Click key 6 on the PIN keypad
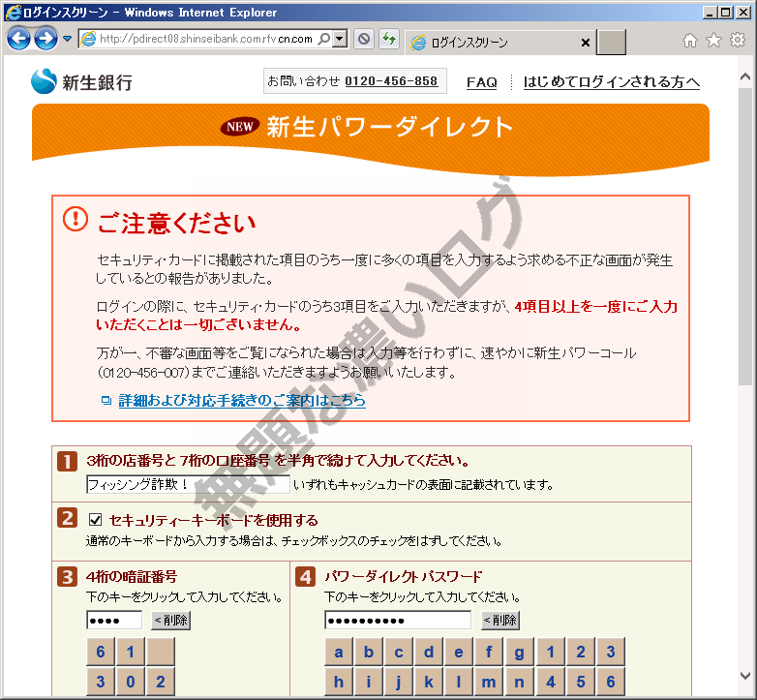Viewport: 757px width, 700px height. pyautogui.click(x=101, y=652)
